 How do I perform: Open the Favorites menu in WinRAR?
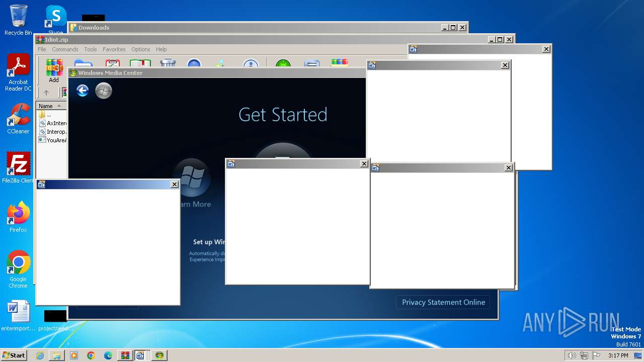tap(114, 49)
